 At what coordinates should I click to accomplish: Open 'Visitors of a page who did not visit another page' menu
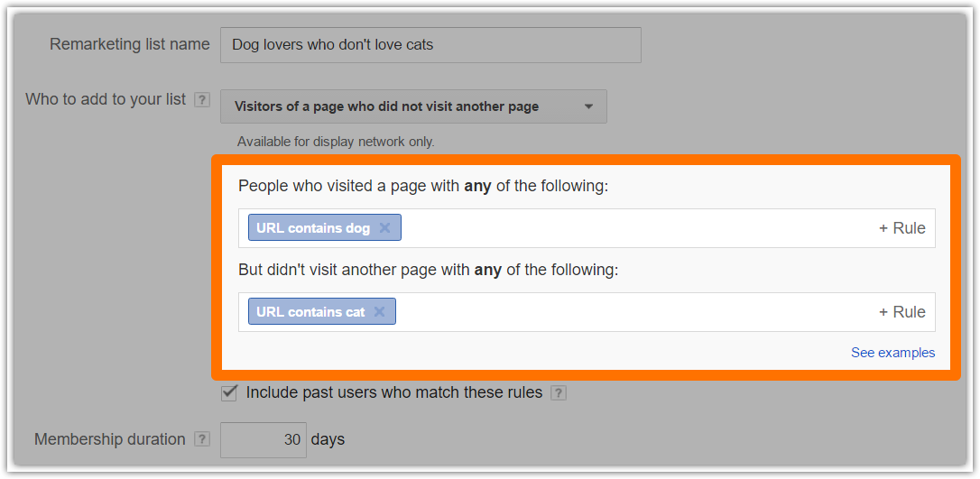coord(413,106)
